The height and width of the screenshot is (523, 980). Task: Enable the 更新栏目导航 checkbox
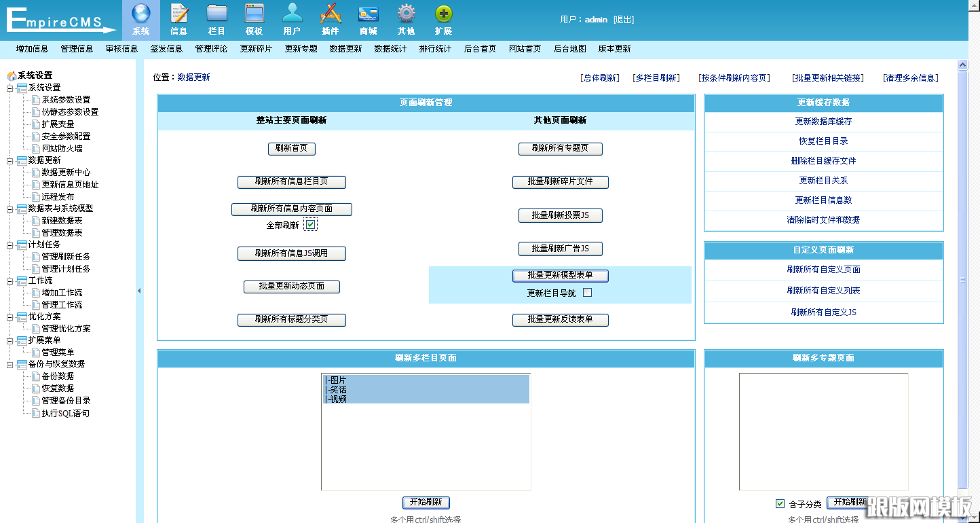pos(586,291)
